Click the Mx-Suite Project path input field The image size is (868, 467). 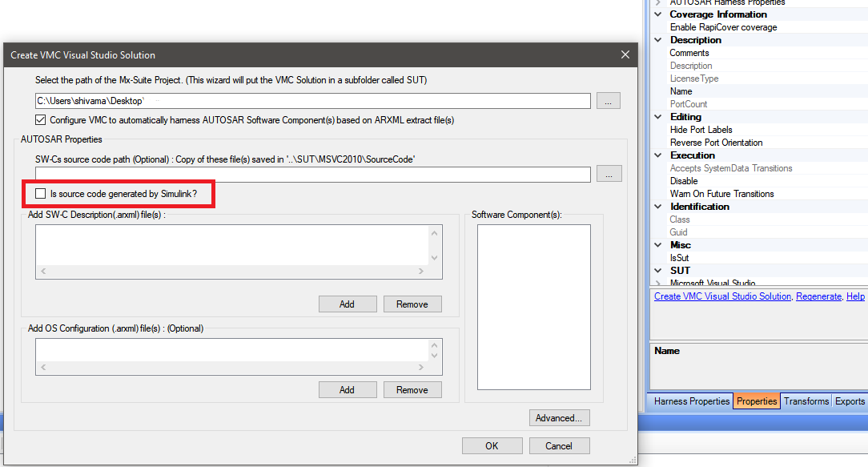[313, 101]
